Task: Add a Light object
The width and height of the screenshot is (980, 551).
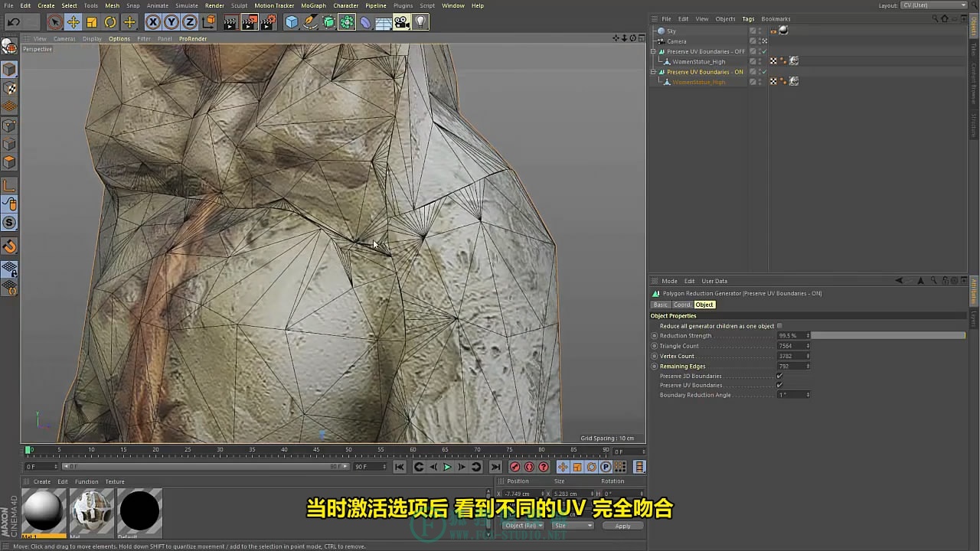Action: pyautogui.click(x=420, y=22)
